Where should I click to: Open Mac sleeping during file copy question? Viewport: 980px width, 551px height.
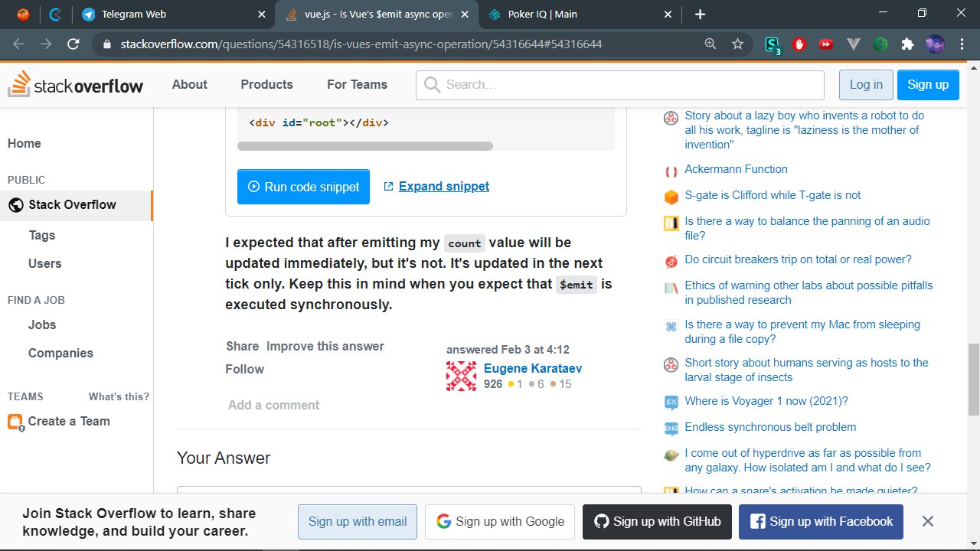(802, 331)
